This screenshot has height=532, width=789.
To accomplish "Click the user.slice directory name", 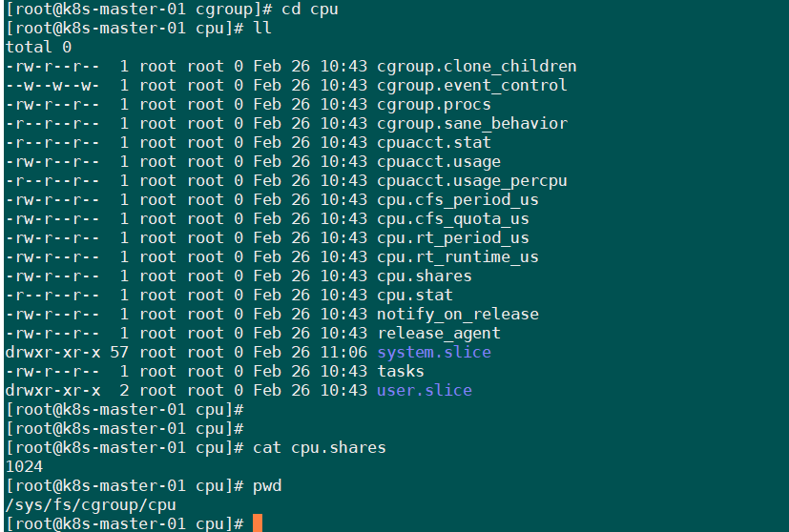I will click(x=425, y=390).
